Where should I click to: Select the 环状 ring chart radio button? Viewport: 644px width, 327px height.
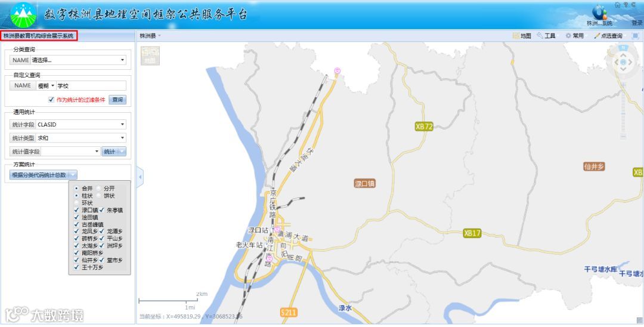(77, 202)
